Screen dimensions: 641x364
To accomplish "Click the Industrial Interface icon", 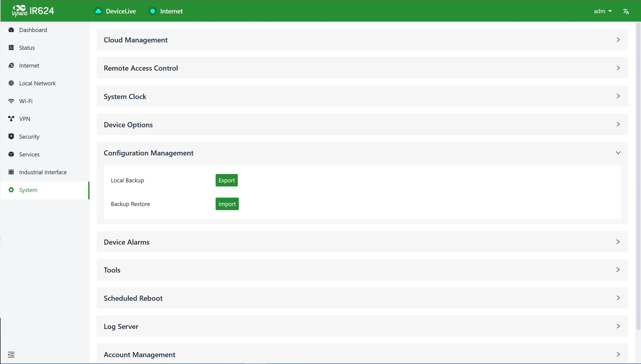I will [11, 172].
